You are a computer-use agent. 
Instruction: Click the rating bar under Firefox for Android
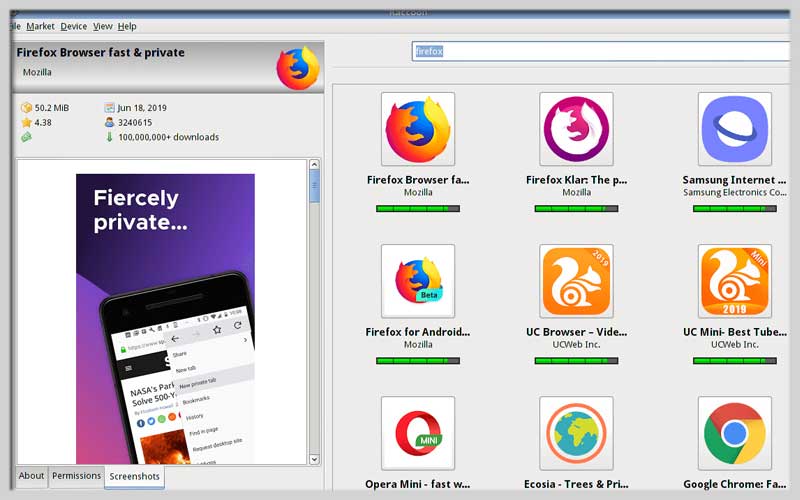pyautogui.click(x=418, y=361)
